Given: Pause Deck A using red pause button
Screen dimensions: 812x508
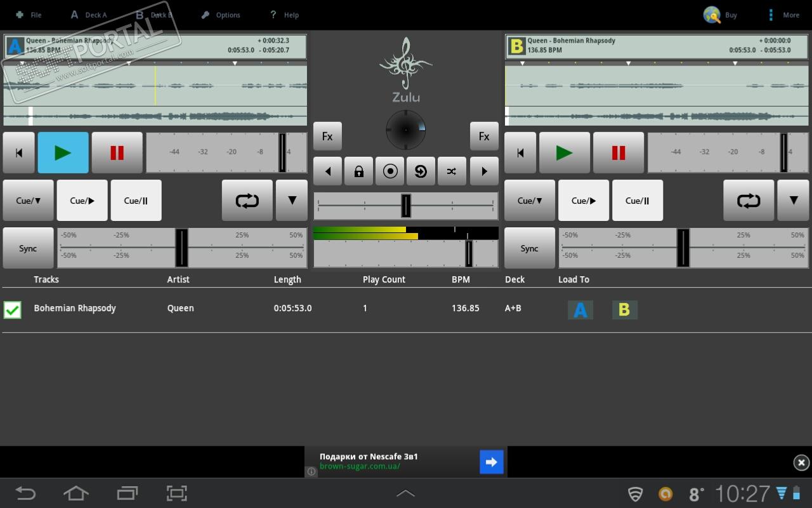Looking at the screenshot, I should pyautogui.click(x=117, y=153).
